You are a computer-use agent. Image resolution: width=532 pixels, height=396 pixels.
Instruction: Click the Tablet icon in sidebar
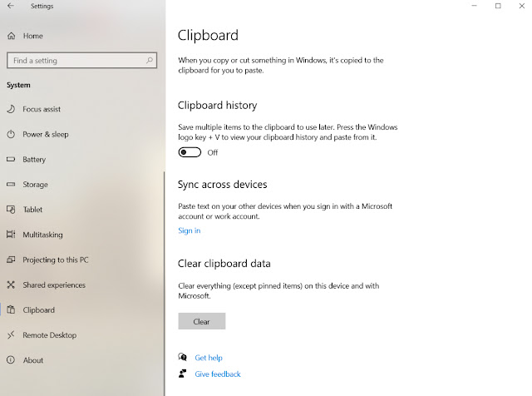point(11,209)
